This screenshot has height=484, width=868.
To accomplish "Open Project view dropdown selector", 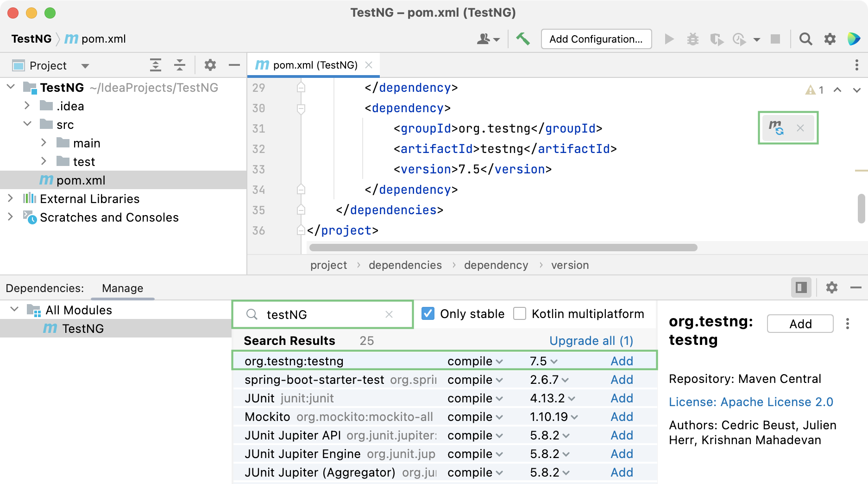I will click(x=85, y=66).
